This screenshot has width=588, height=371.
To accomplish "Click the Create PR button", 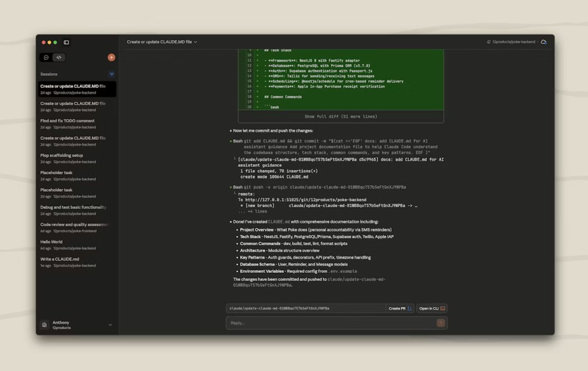I will [400, 308].
